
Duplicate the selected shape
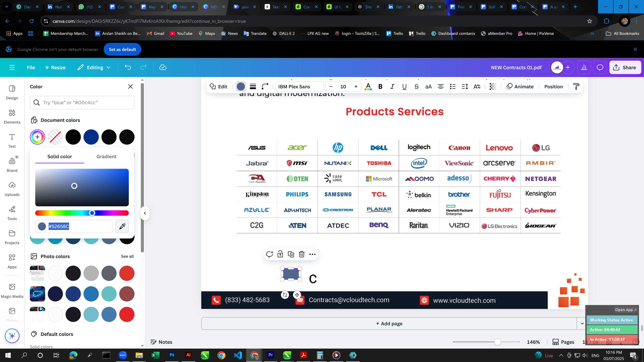291,254
